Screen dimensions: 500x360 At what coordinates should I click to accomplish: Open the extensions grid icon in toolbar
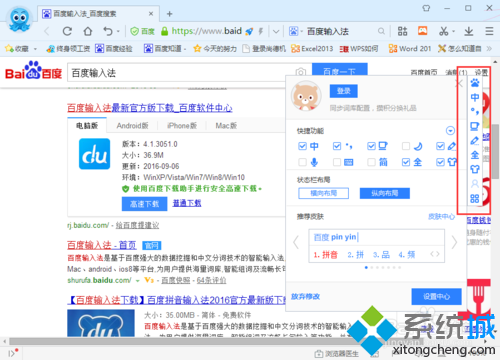(402, 31)
